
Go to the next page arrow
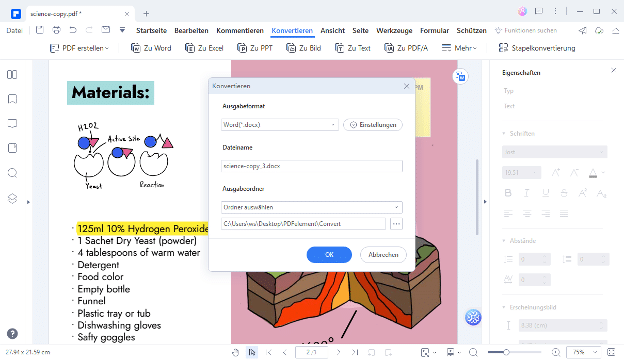coord(338,352)
